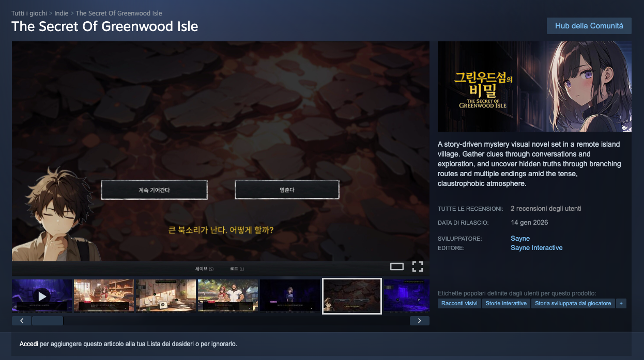Open publisher Sayne Interactive page
This screenshot has height=360, width=644.
point(536,248)
